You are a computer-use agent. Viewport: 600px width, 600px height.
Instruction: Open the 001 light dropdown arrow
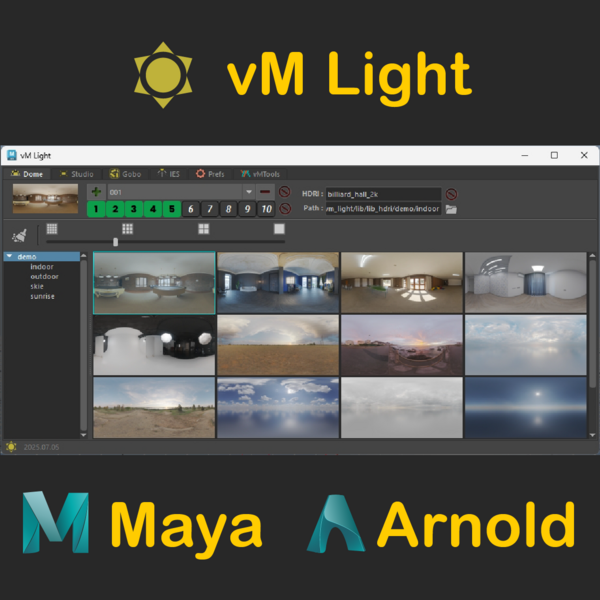click(x=249, y=192)
